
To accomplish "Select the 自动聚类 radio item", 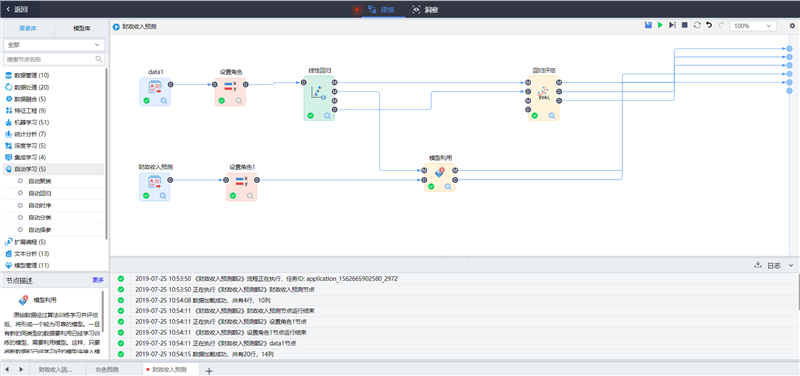I will click(39, 181).
